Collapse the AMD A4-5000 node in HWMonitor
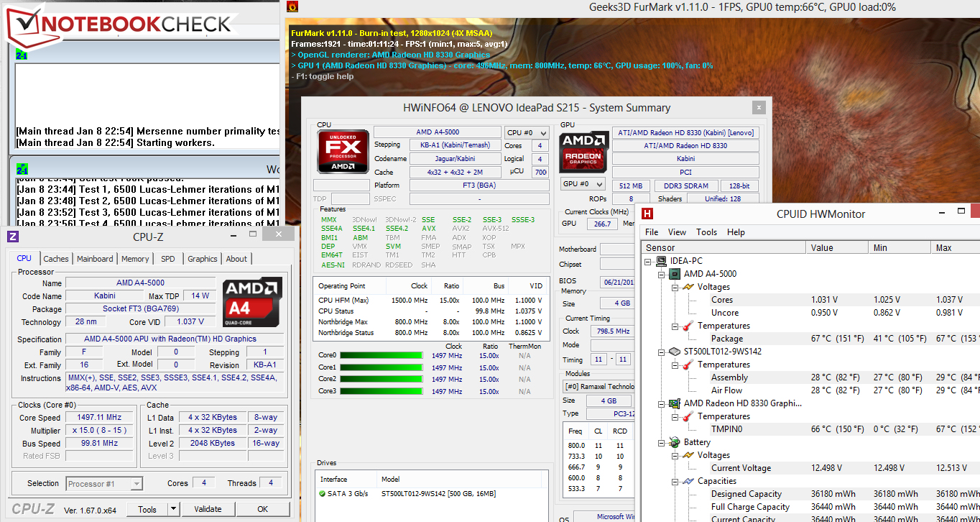The image size is (980, 522). coord(662,274)
